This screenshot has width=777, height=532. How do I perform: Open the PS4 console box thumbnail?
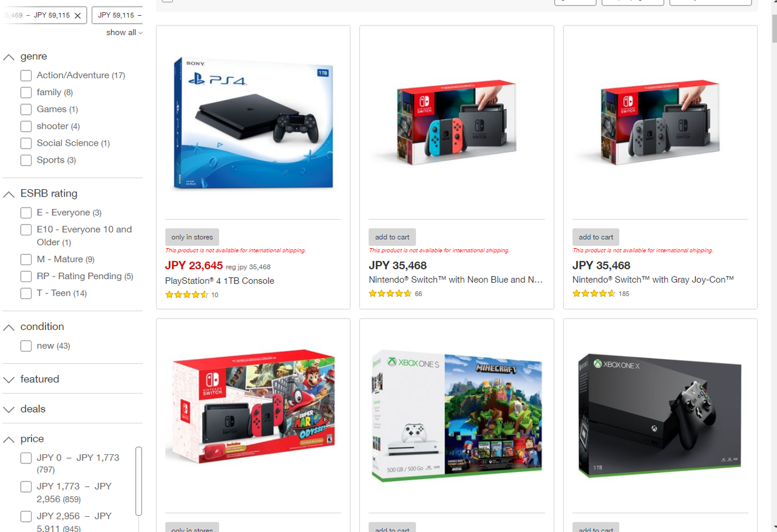pos(253,123)
